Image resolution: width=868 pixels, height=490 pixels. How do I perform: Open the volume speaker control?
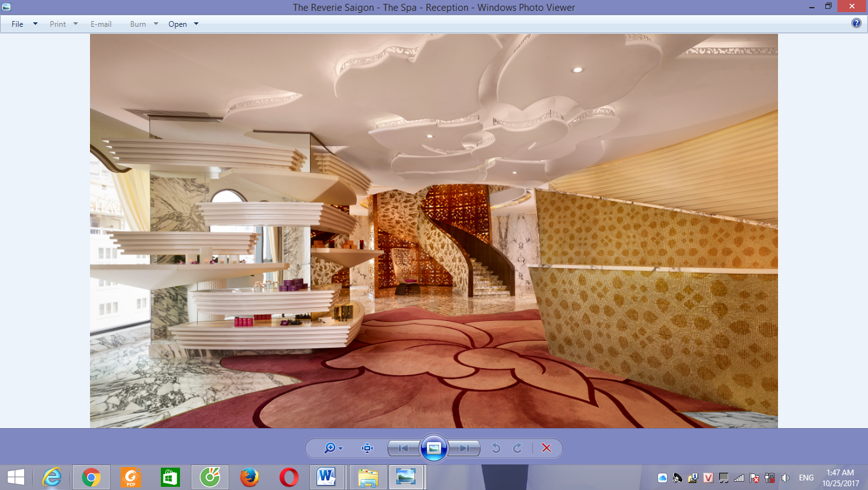(785, 478)
